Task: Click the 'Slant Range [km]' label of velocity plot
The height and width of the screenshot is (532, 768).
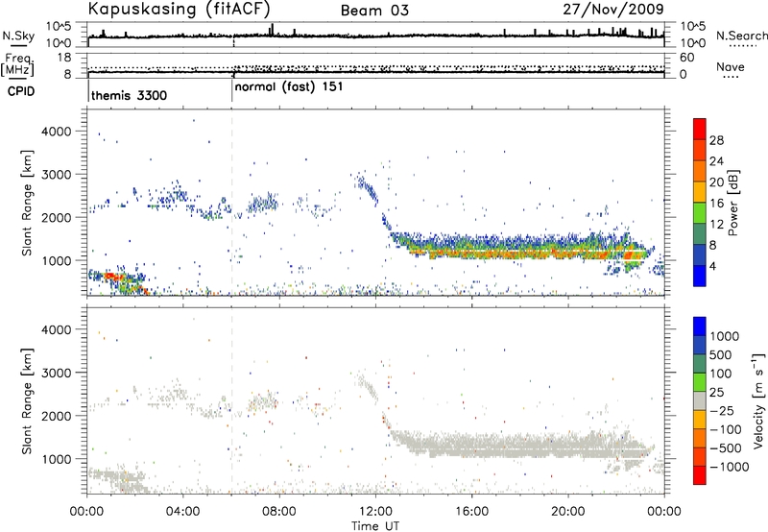Action: [27, 401]
